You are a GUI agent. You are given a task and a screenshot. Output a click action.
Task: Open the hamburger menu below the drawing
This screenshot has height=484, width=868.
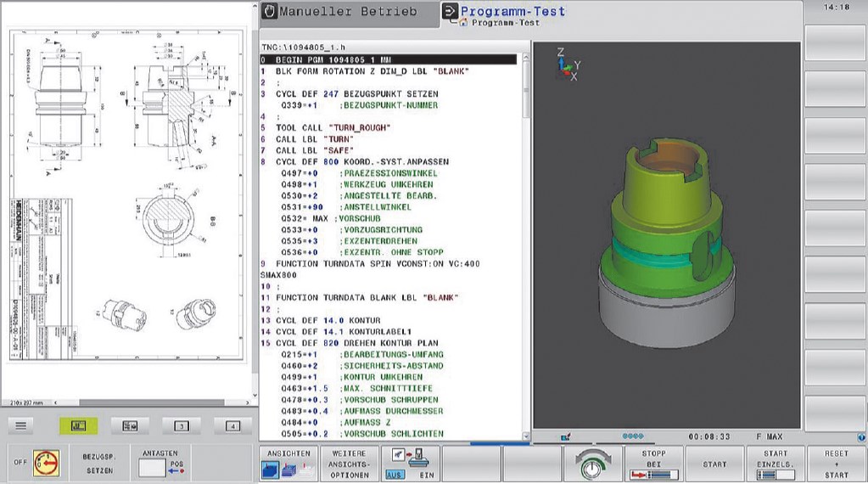22,425
